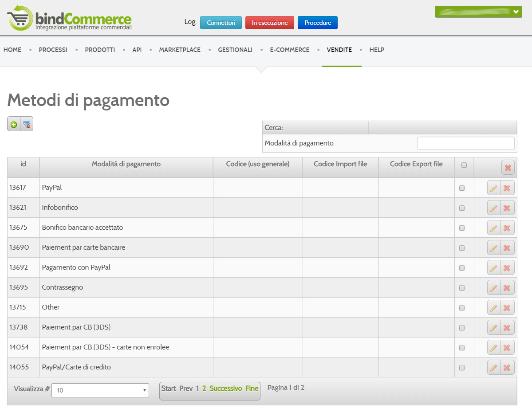Edit the Infobonifico row

(x=494, y=208)
